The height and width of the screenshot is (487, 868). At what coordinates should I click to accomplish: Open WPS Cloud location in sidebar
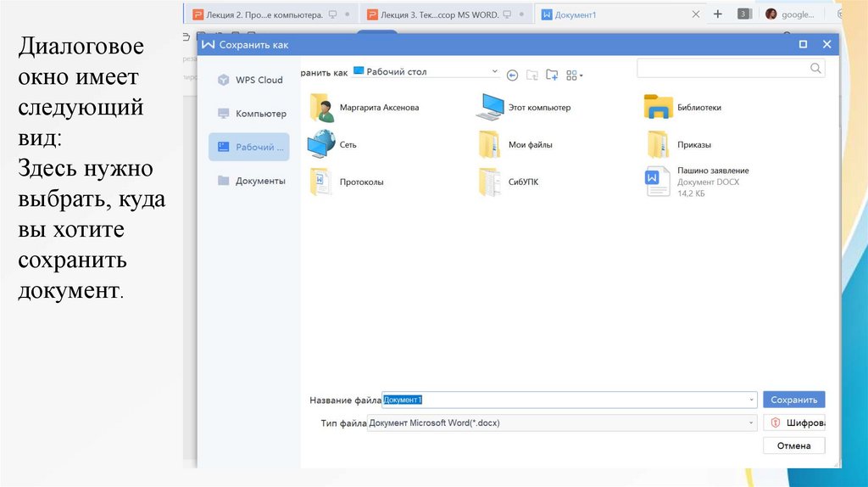tap(250, 80)
